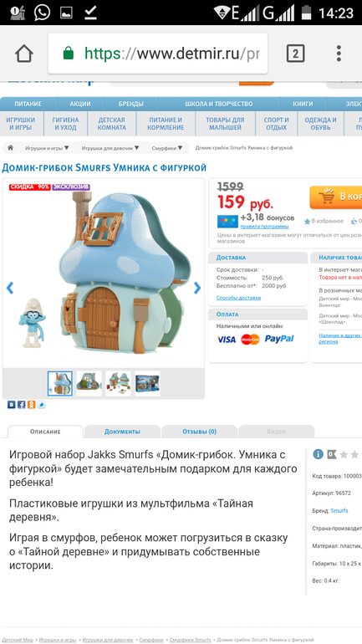Open the Способы доставки link
This screenshot has width=362, height=644.
click(x=238, y=298)
